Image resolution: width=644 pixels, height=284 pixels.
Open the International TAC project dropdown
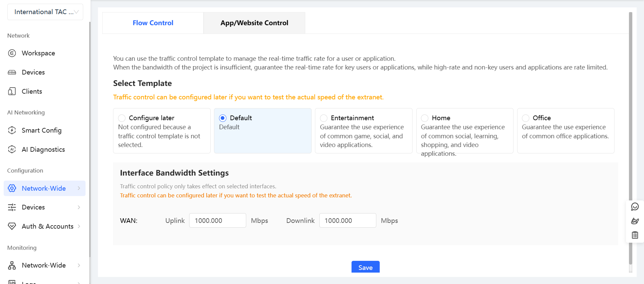point(45,12)
